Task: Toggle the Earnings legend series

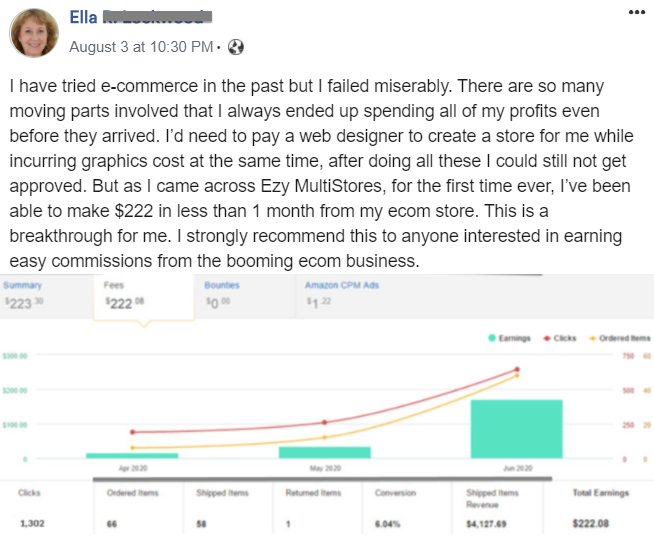Action: 511,338
